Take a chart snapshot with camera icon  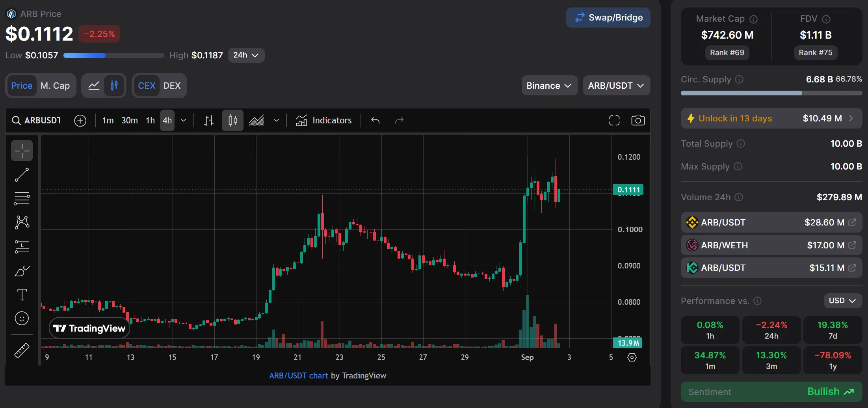[x=638, y=120]
